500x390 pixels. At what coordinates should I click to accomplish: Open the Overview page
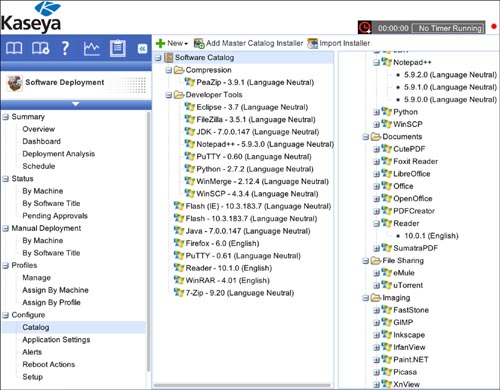39,129
